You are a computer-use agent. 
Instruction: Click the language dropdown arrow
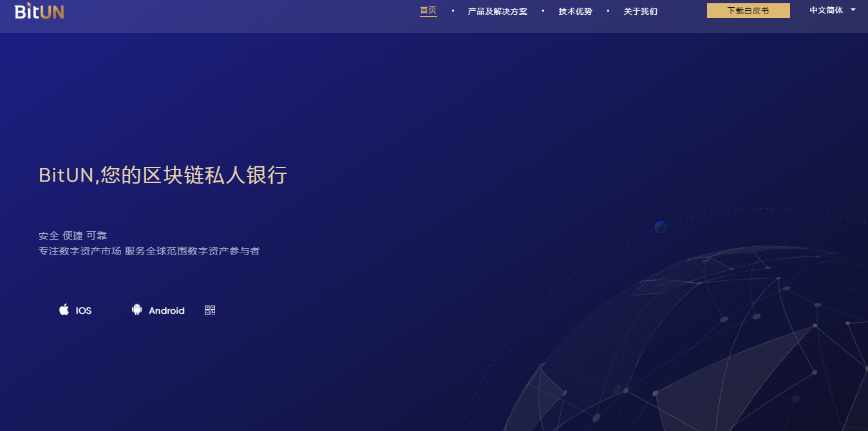pos(853,10)
